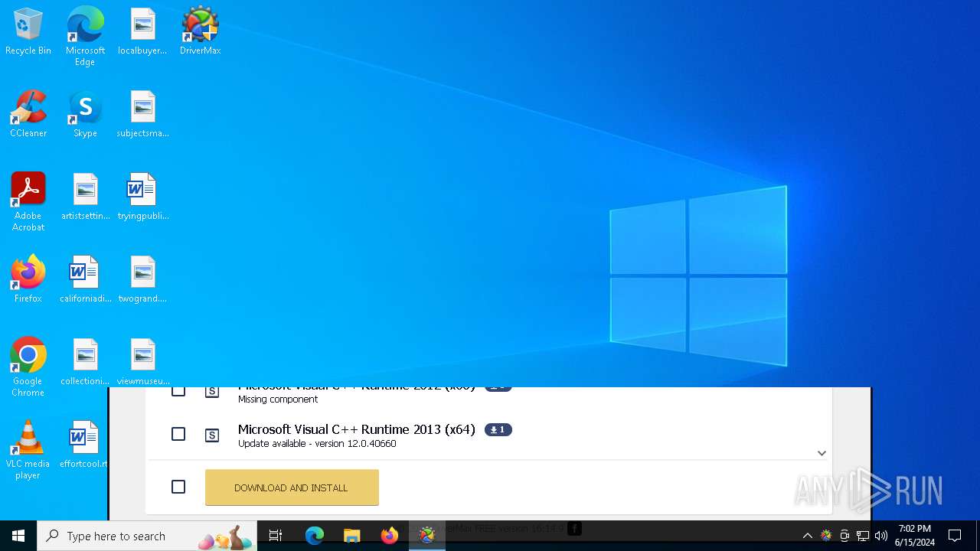980x551 pixels.
Task: Click 'Update available - version 12.0.40660' text
Action: (317, 444)
